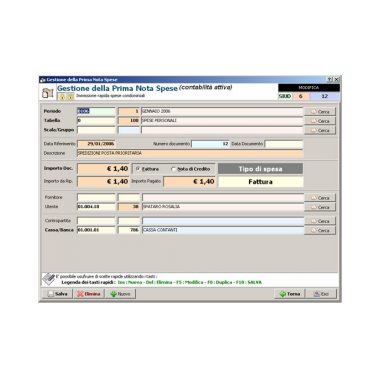Click the Salva button
The height and width of the screenshot is (380, 380).
(x=57, y=294)
